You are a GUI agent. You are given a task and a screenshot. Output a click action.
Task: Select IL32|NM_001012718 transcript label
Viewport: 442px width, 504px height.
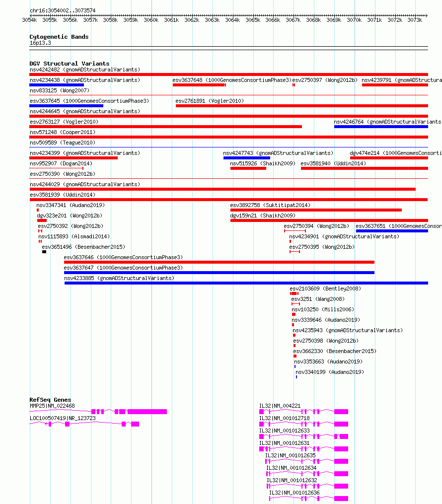[285, 419]
